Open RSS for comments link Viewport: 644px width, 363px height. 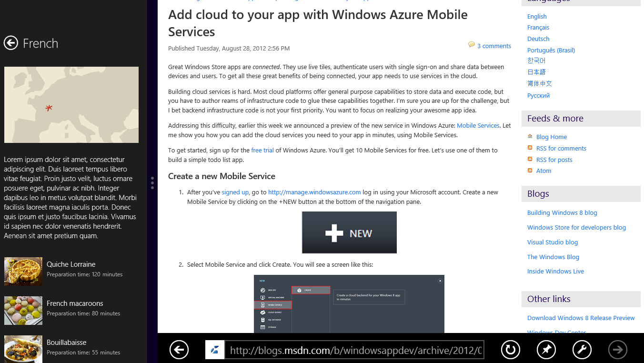click(561, 149)
